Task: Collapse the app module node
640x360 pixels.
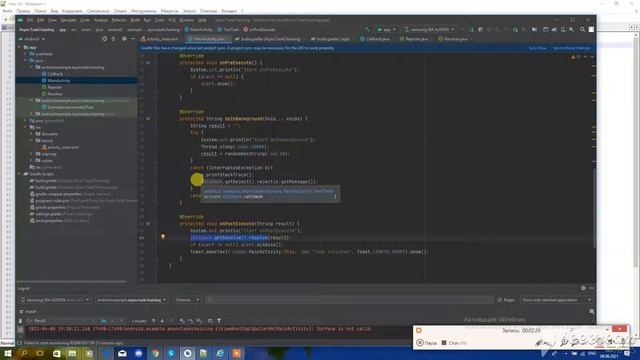Action: [x=19, y=47]
